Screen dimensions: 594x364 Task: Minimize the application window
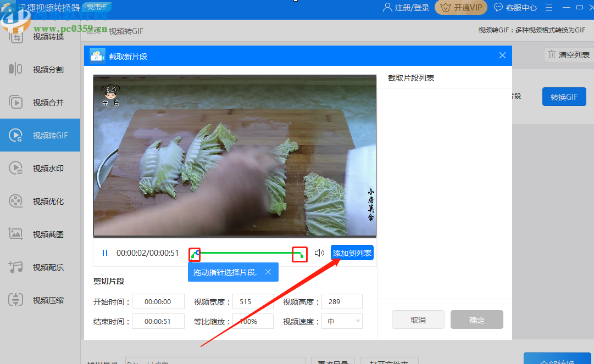(x=567, y=7)
